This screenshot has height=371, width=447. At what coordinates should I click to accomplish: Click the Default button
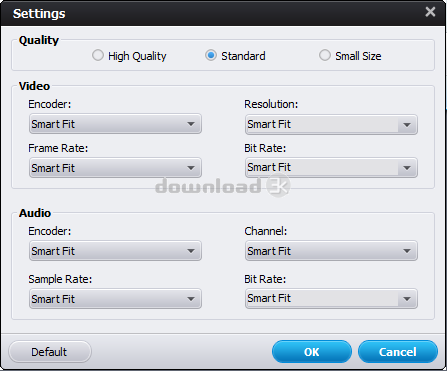click(50, 352)
